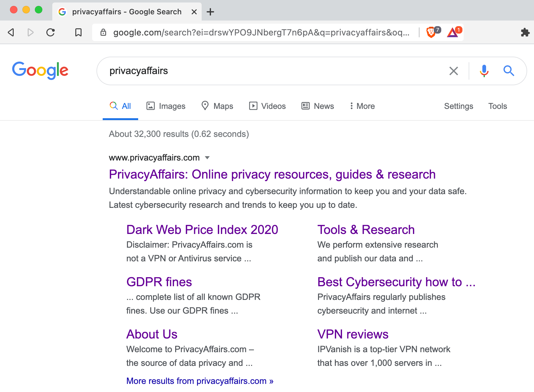534x392 pixels.
Task: Open search Tools
Action: [x=498, y=106]
